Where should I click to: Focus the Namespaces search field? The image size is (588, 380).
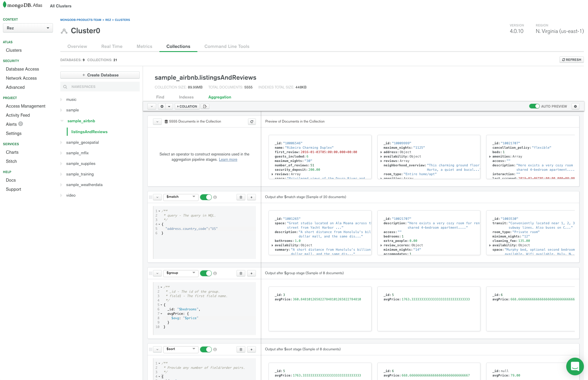100,87
